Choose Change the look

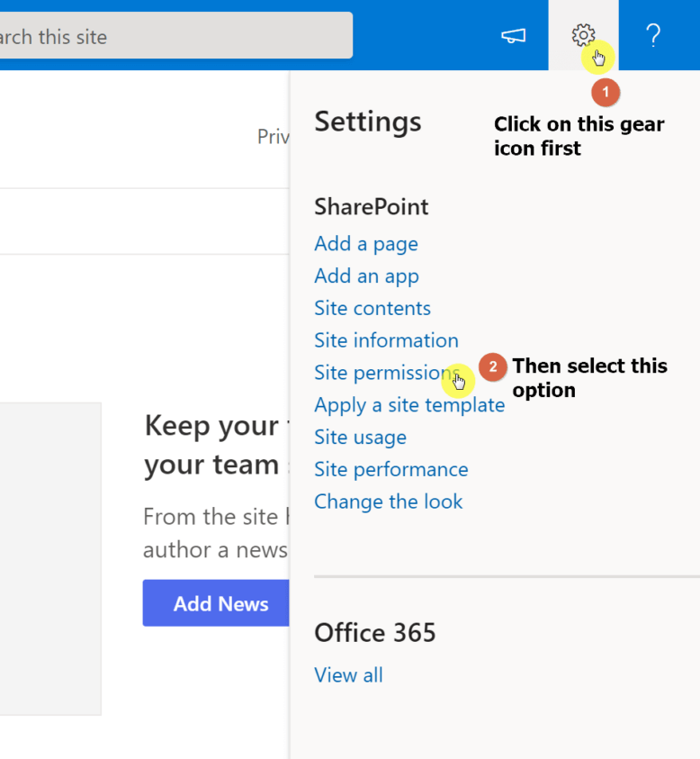click(389, 501)
